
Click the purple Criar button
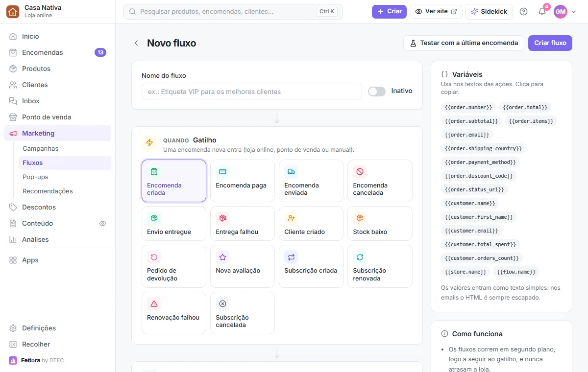[x=389, y=11]
